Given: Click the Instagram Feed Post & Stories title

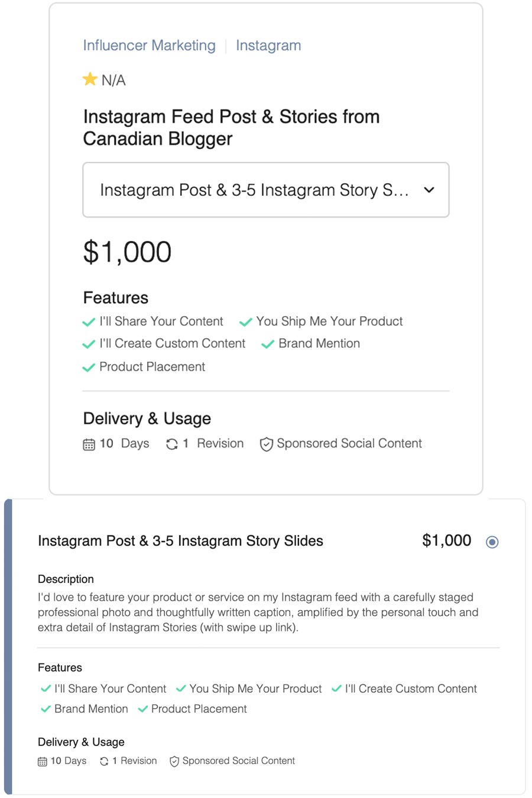Looking at the screenshot, I should click(x=231, y=128).
